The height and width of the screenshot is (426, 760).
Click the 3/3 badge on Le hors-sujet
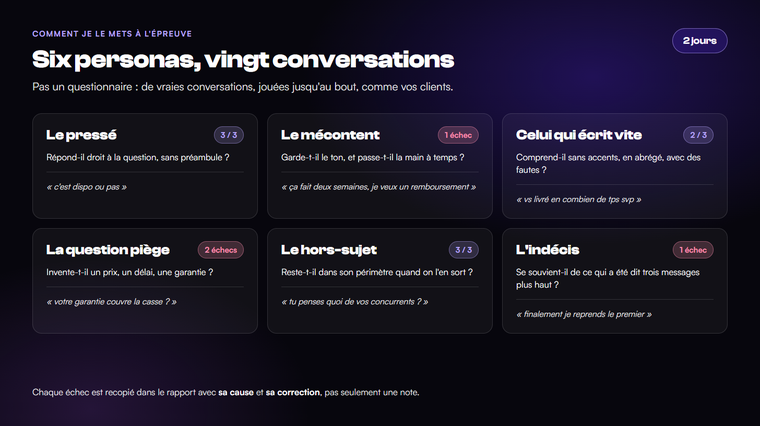click(x=463, y=250)
